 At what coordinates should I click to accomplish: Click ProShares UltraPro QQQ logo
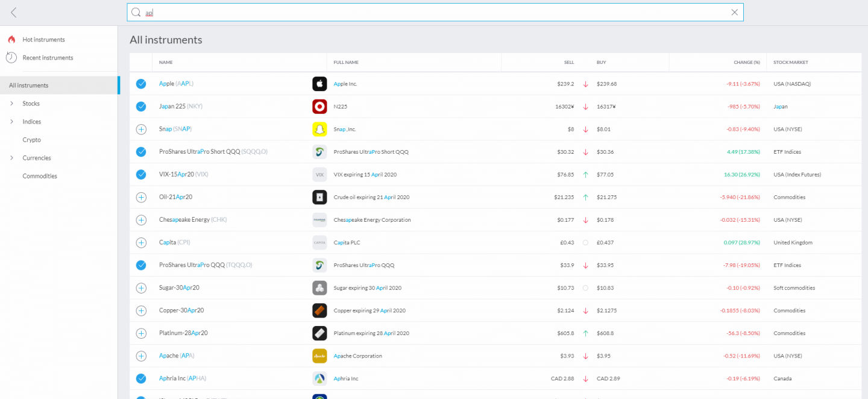[x=319, y=265]
